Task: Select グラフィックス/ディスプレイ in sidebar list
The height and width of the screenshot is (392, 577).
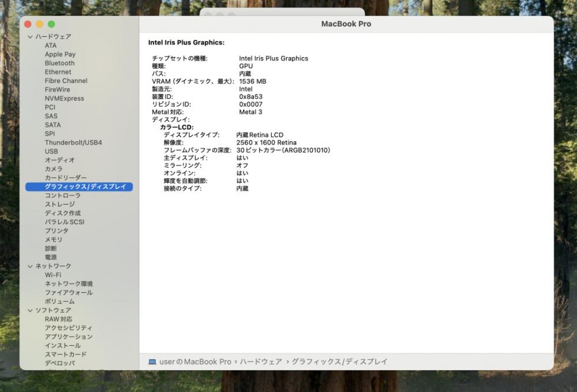Action: coord(79,187)
